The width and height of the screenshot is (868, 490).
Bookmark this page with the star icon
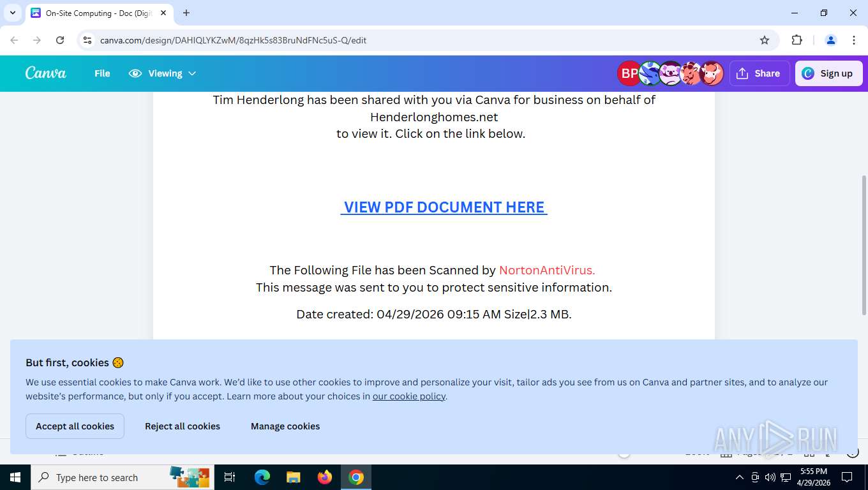click(765, 40)
